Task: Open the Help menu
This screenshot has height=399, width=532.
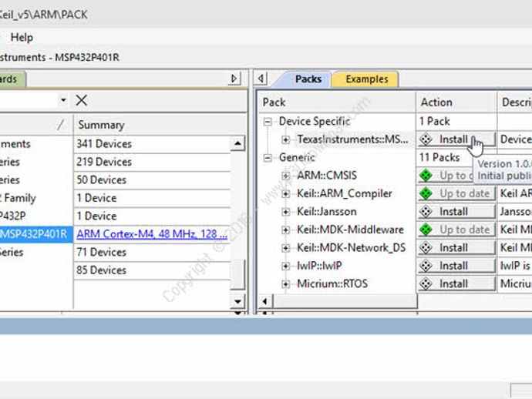Action: coord(22,37)
